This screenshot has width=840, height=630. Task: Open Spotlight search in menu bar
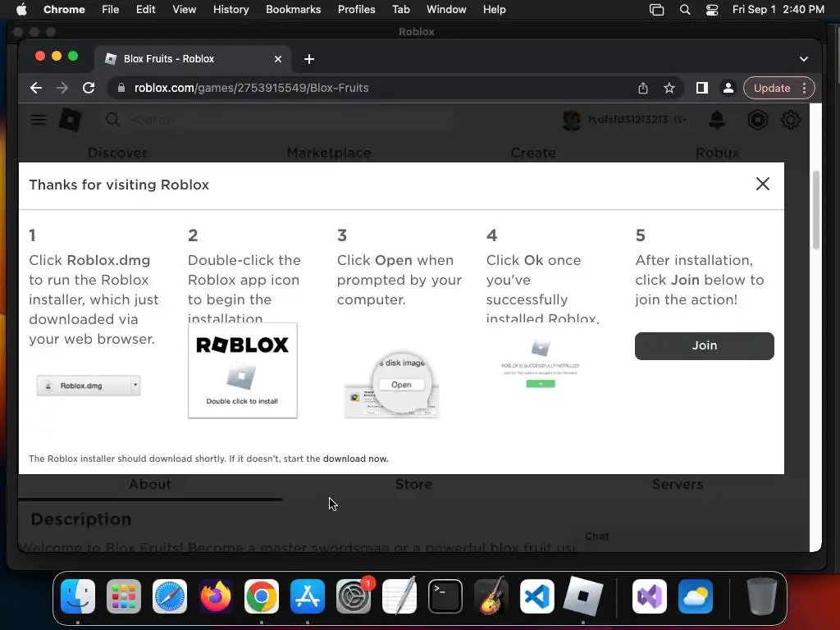tap(685, 9)
